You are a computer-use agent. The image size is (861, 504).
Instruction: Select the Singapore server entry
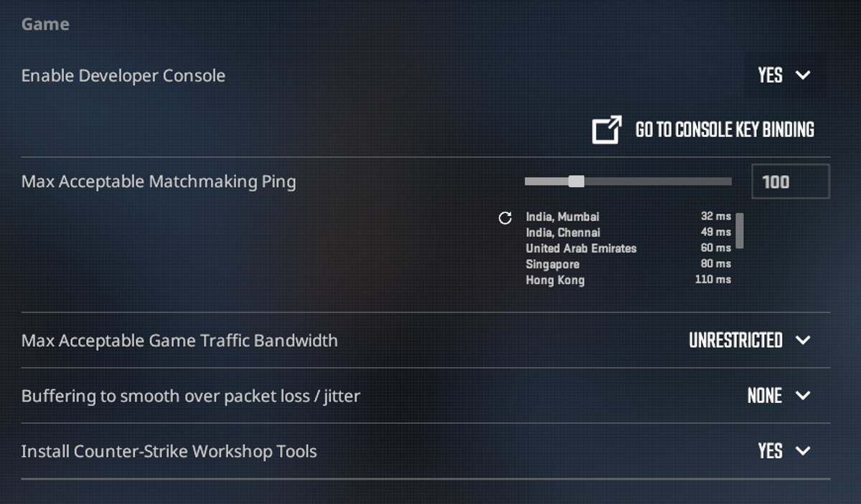tap(629, 264)
